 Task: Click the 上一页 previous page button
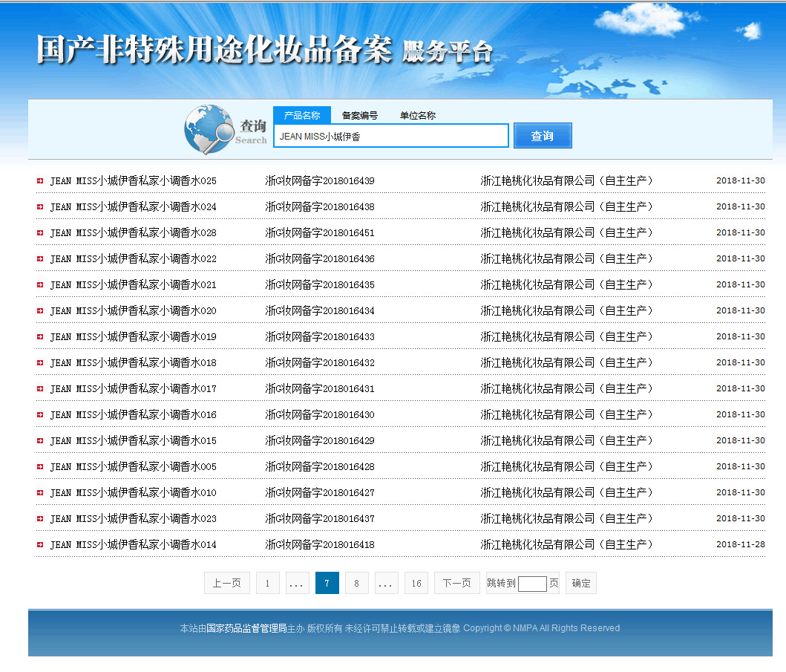coord(226,583)
